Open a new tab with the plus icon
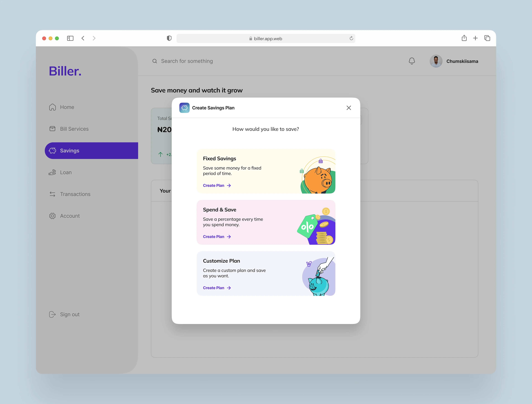 click(475, 38)
